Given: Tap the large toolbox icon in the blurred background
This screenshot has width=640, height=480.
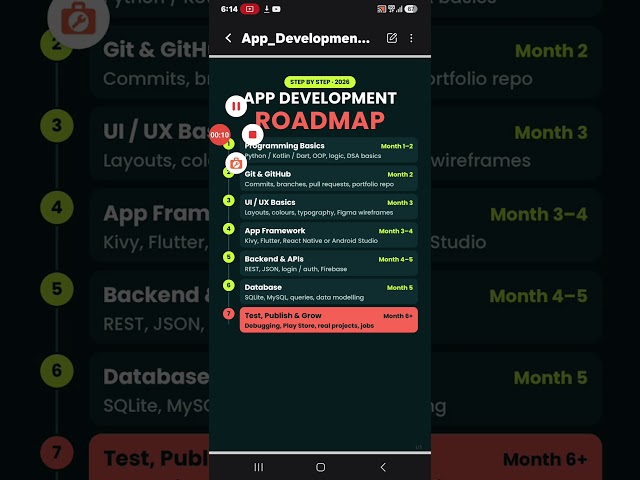Looking at the screenshot, I should coord(78,18).
